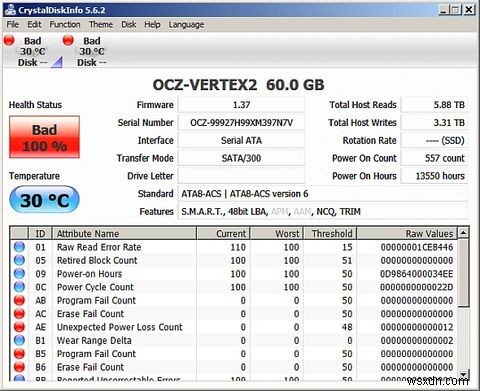Click the red status icon for AC Erase Fail Count
Screen dimensions: 480x391
tap(19, 314)
